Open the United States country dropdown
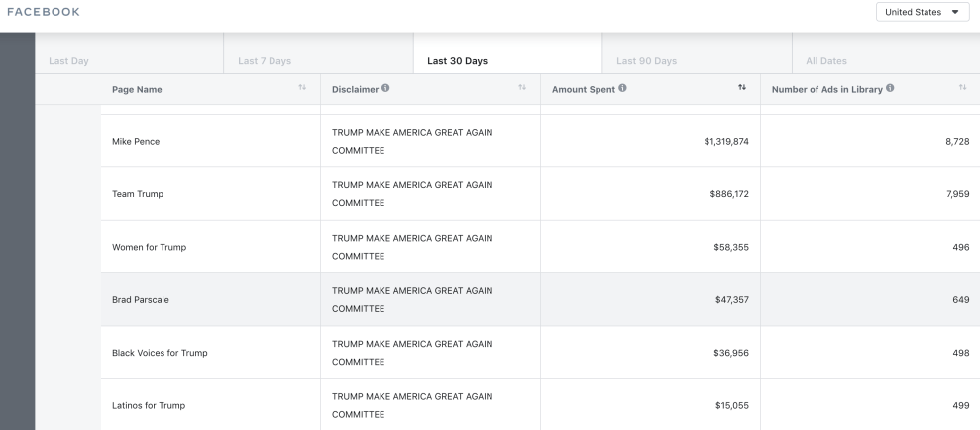The image size is (980, 430). point(923,12)
